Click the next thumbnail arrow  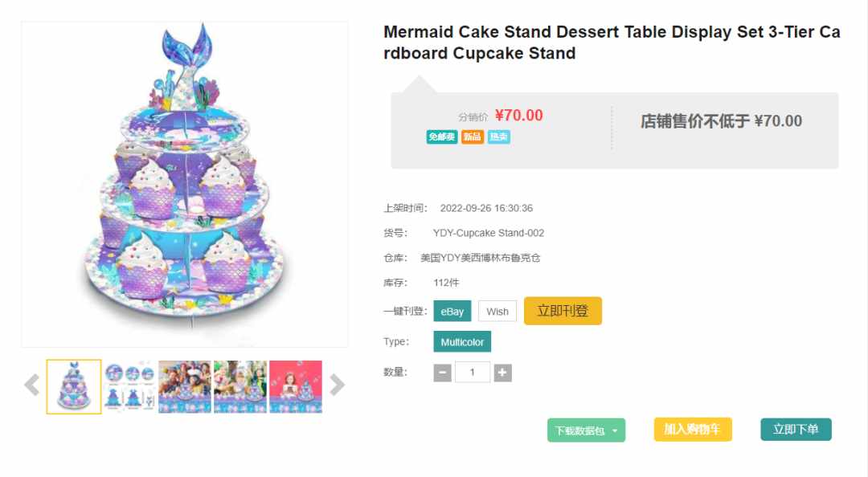pyautogui.click(x=337, y=385)
